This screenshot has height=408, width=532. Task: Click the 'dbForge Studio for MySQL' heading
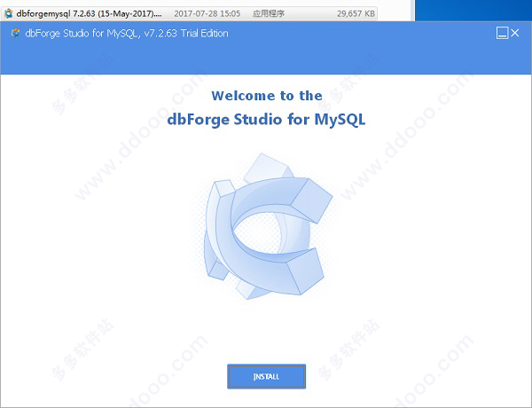click(x=266, y=120)
